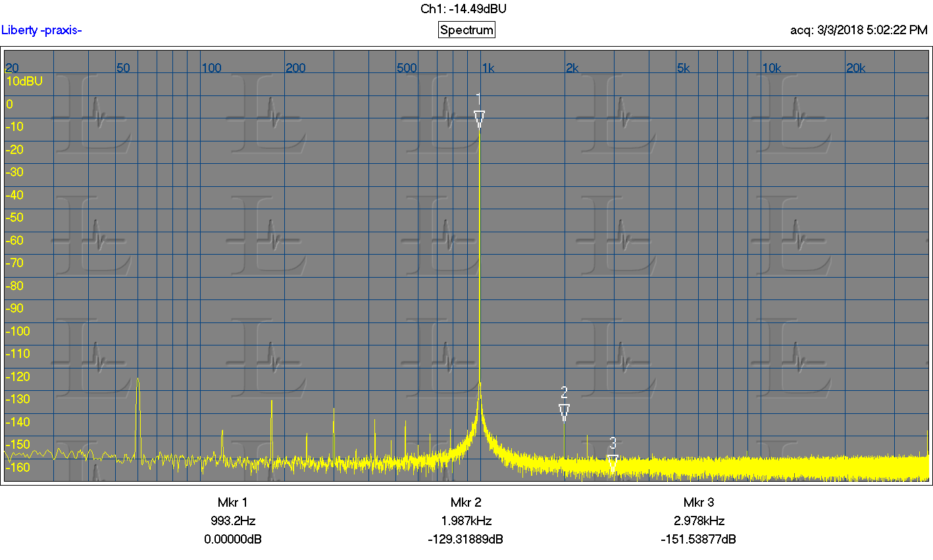The width and height of the screenshot is (933, 560).
Task: Click the 0.00000dB marker level value
Action: (233, 540)
